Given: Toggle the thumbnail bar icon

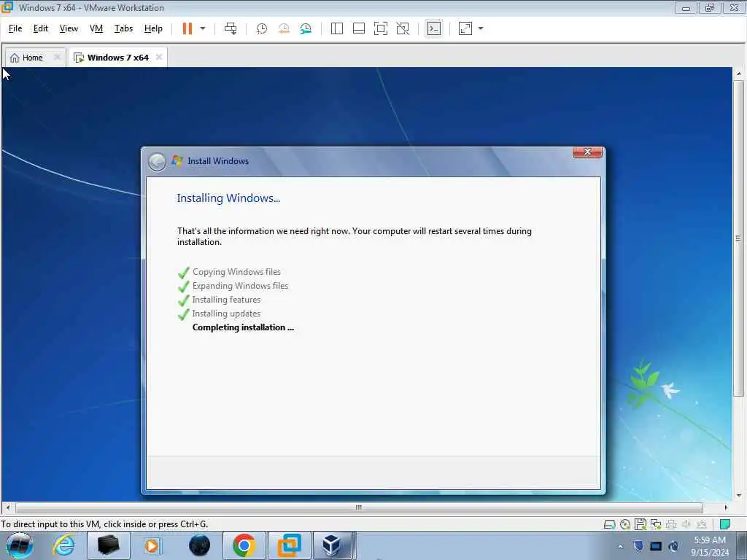Looking at the screenshot, I should (359, 28).
